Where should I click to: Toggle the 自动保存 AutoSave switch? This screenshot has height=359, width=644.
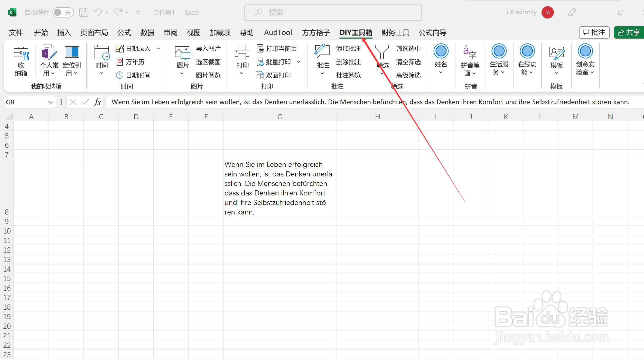pyautogui.click(x=63, y=12)
